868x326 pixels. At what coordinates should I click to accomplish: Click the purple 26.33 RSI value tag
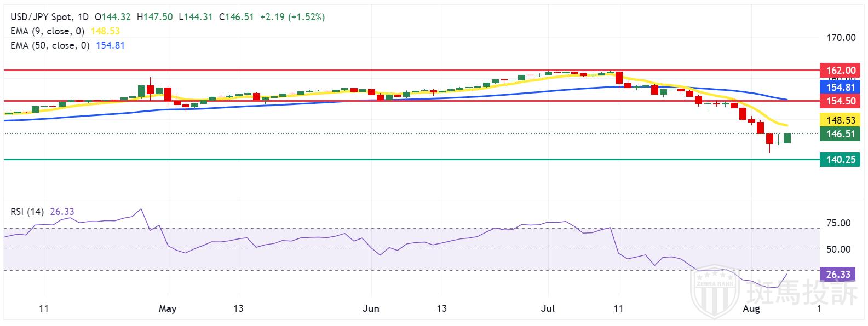837,275
